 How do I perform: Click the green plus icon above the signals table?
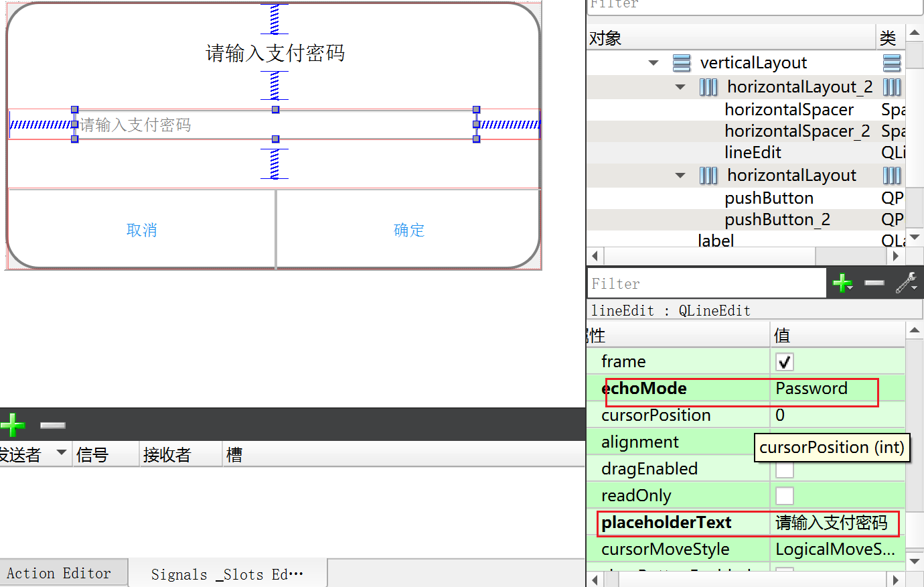(x=13, y=424)
